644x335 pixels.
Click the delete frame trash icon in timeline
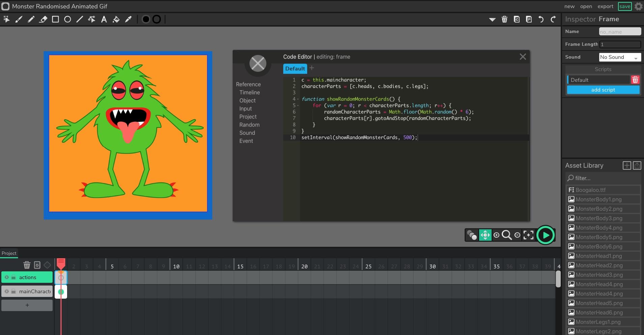coord(27,265)
